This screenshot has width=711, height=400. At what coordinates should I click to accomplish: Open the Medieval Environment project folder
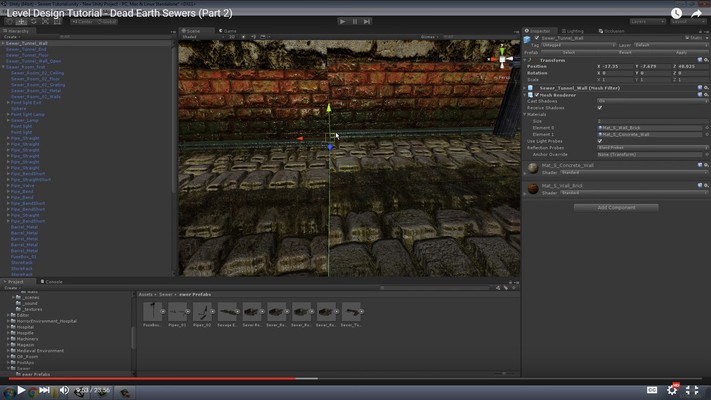(40, 351)
